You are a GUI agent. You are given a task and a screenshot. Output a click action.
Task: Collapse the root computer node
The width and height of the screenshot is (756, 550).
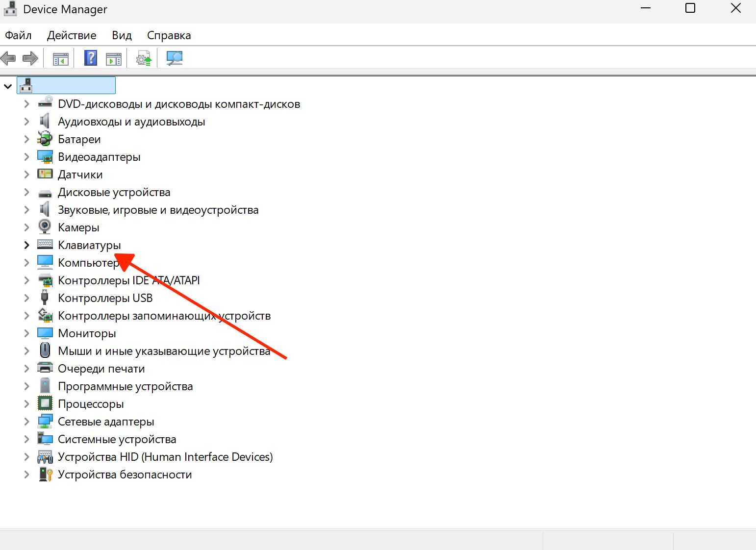[x=8, y=86]
